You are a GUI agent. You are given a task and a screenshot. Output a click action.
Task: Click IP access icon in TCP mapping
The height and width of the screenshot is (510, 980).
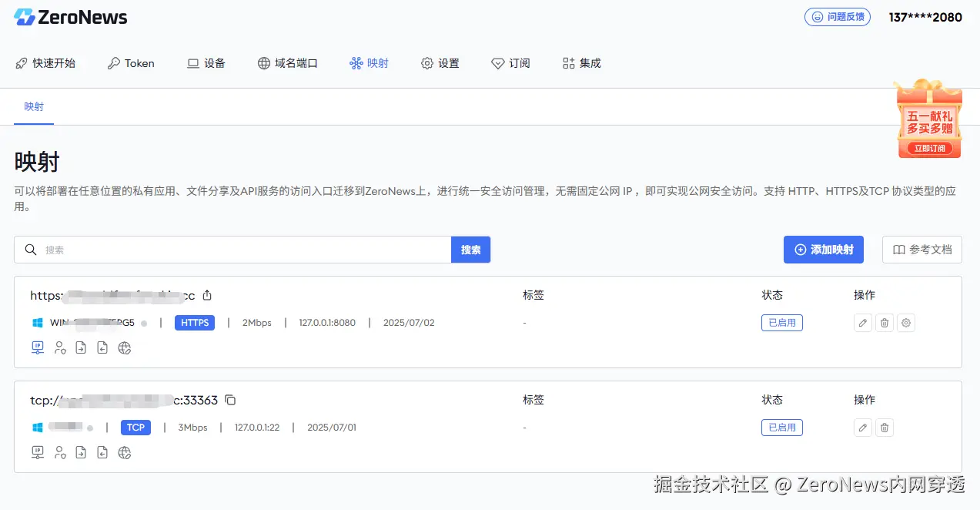coord(38,453)
